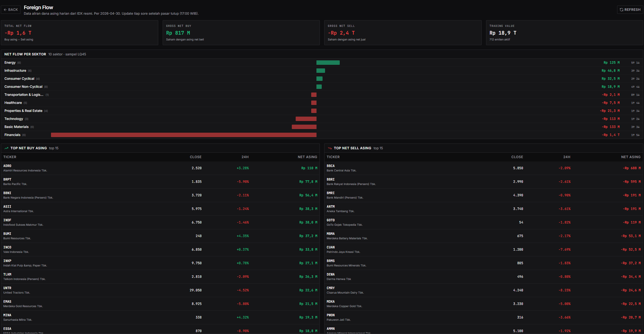Viewport: 644px width, 334px height.
Task: Open the BBRI Bank Rakyat Indonesia row
Action: pos(484,182)
